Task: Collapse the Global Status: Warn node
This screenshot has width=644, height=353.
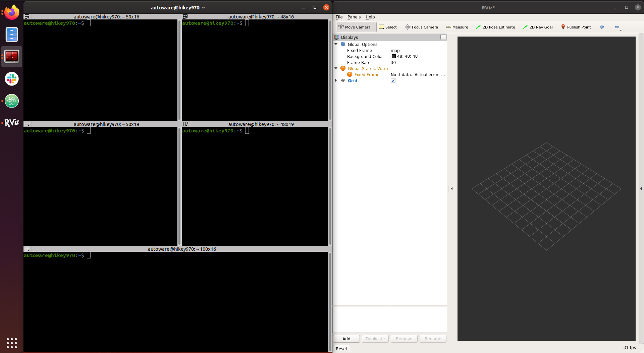Action: (336, 68)
